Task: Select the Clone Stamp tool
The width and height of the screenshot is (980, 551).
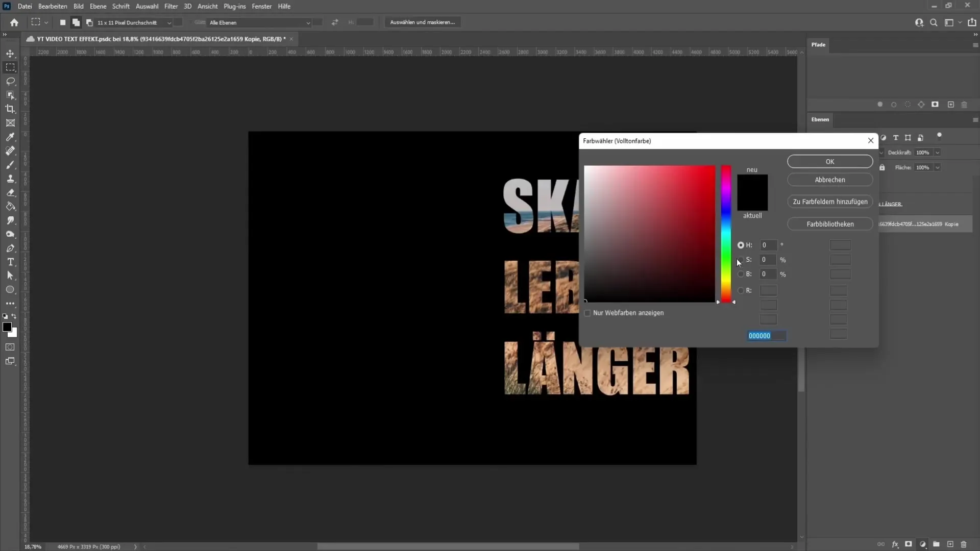Action: click(x=10, y=179)
